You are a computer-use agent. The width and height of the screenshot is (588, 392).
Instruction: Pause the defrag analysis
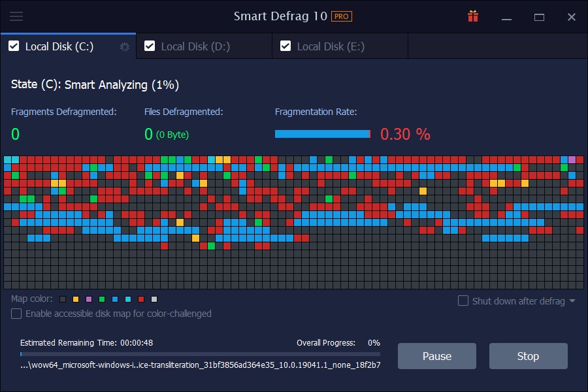pos(437,356)
